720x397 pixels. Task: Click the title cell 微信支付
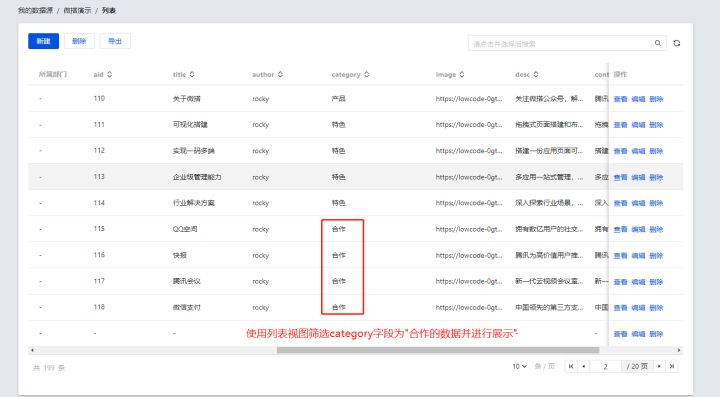click(186, 307)
